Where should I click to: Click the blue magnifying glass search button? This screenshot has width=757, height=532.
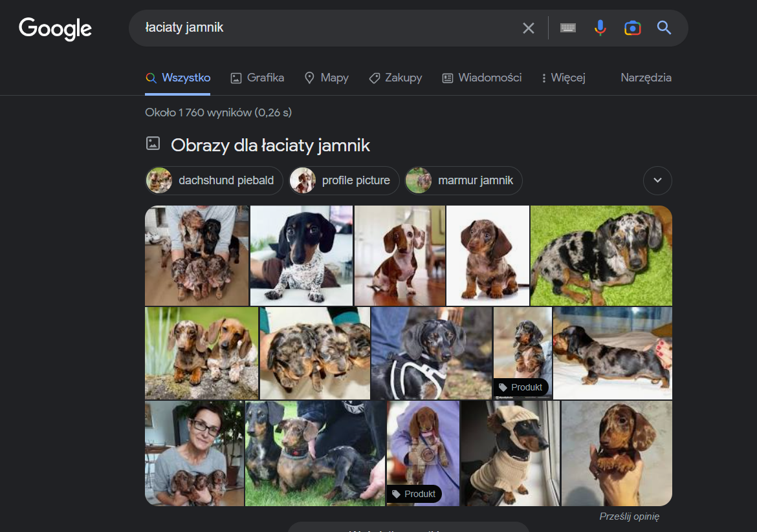coord(664,28)
